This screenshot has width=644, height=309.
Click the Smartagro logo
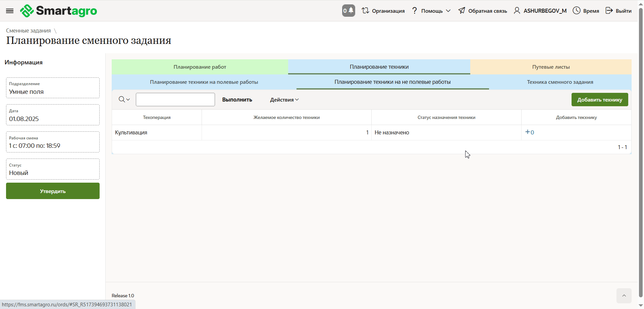point(59,11)
